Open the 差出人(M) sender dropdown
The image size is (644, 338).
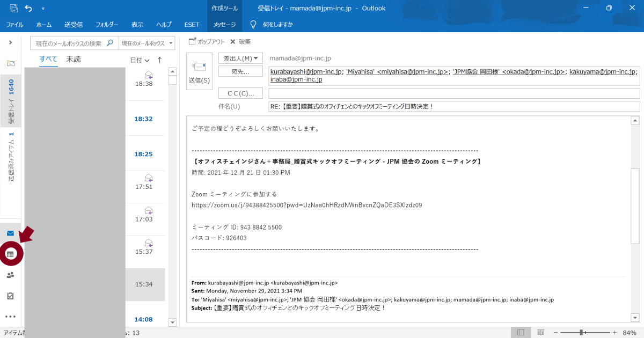[241, 58]
